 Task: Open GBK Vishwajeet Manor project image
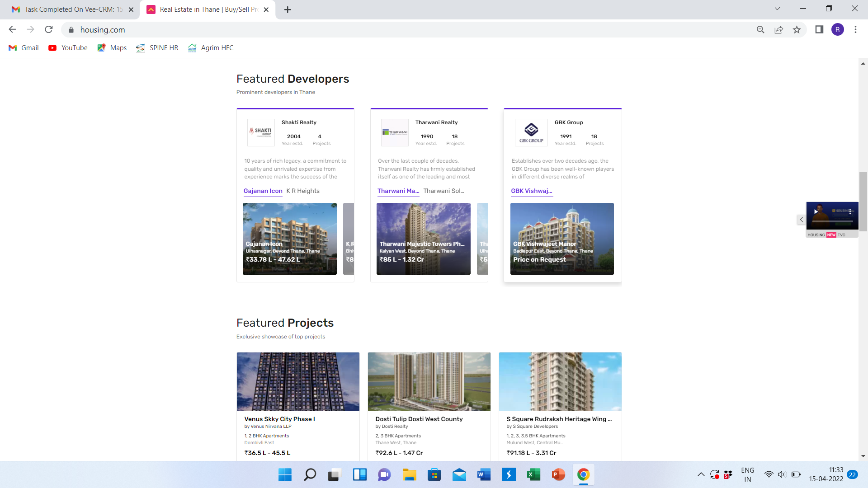[562, 239]
